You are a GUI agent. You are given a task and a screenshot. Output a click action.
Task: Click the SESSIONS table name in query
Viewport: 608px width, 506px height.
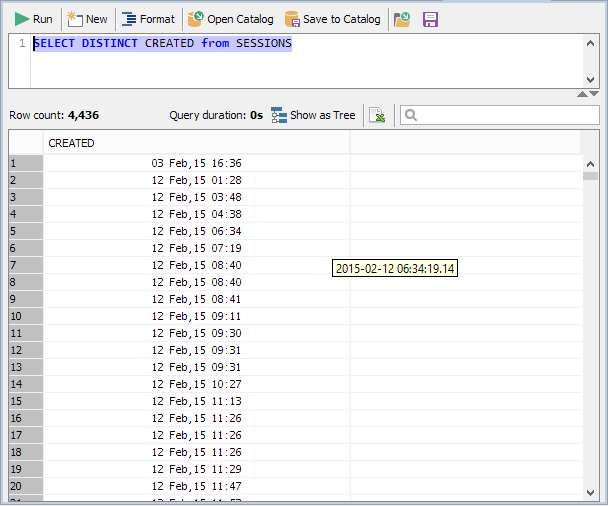click(x=264, y=43)
